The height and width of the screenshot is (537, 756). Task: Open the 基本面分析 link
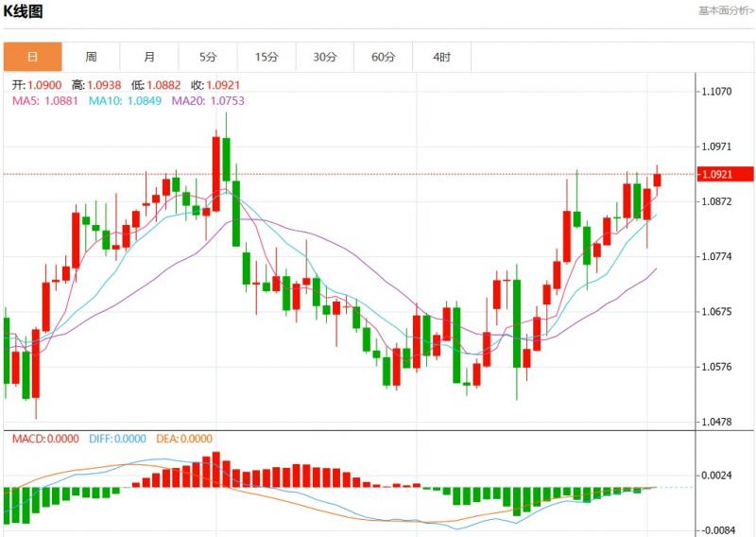[x=726, y=10]
